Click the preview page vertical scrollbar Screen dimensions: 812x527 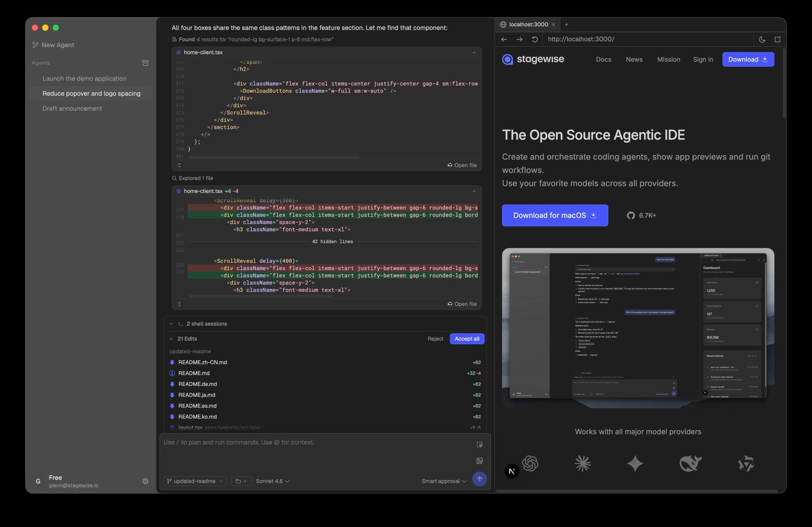[x=784, y=84]
